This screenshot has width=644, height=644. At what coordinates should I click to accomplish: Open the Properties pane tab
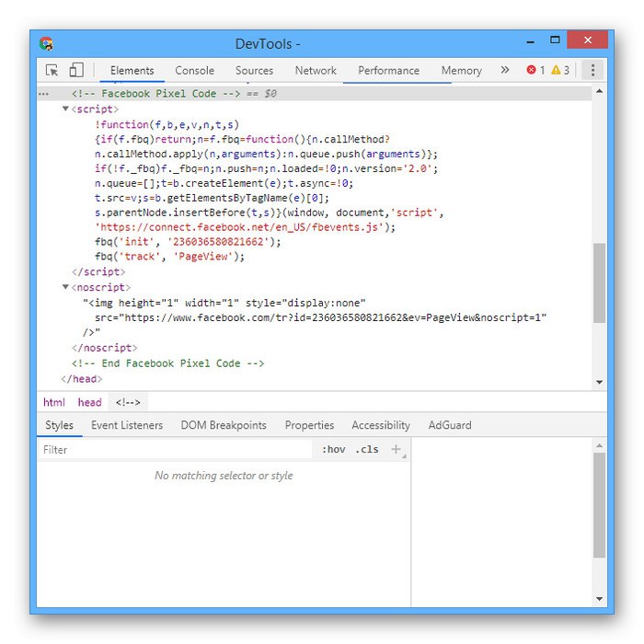(x=309, y=425)
